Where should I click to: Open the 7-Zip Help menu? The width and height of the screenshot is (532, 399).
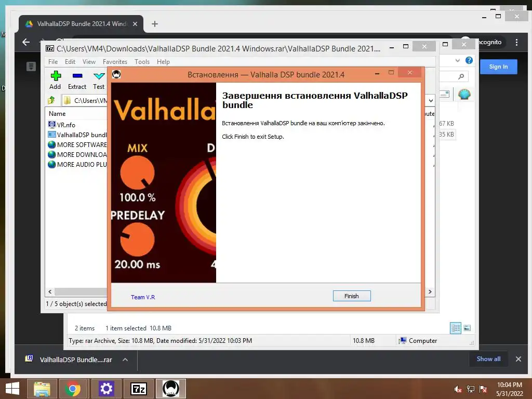(x=163, y=62)
